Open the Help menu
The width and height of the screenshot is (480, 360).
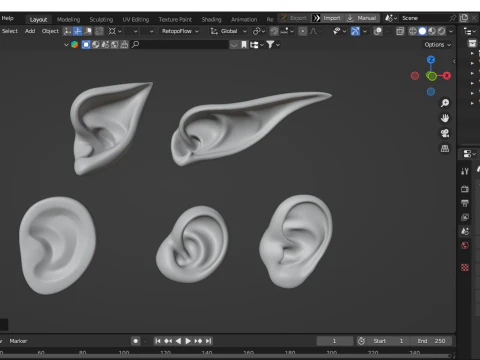coord(7,18)
